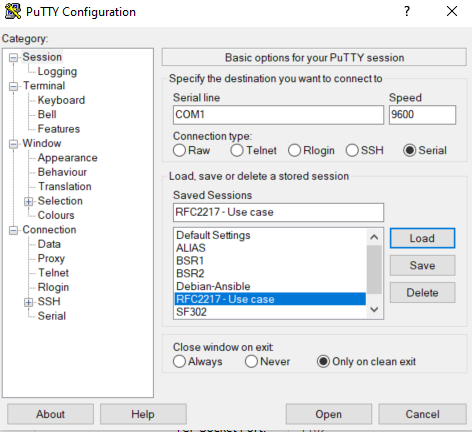Open the SSH category in tree

tap(49, 301)
